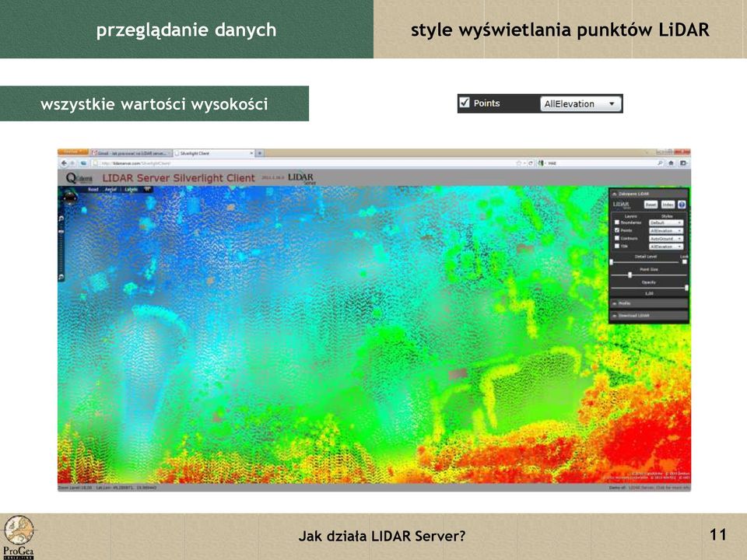
Task: Click the zoom-out icon on the map's left bar
Action: (x=61, y=277)
